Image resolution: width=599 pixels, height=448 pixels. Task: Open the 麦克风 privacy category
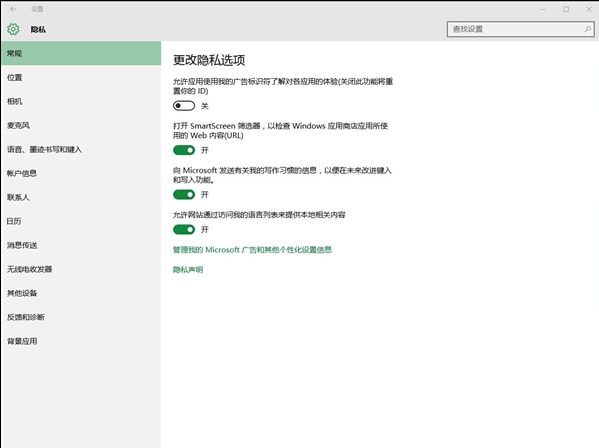pyautogui.click(x=81, y=125)
